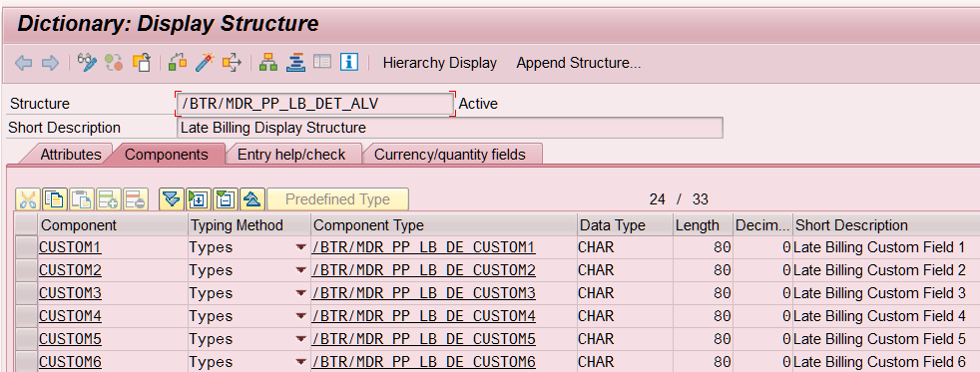Open /BTR/MDR_PP_LB_DE_CUSTOM3 component type link

[424, 293]
